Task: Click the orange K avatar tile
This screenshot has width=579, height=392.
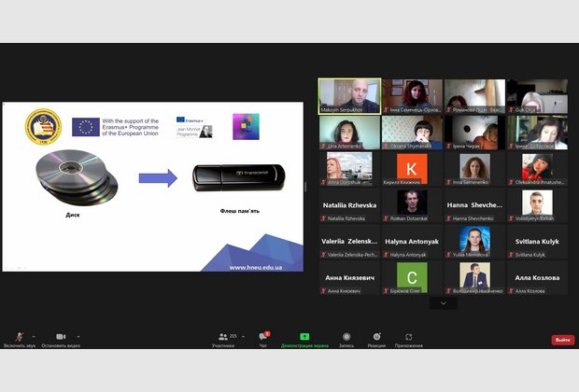Action: point(412,169)
